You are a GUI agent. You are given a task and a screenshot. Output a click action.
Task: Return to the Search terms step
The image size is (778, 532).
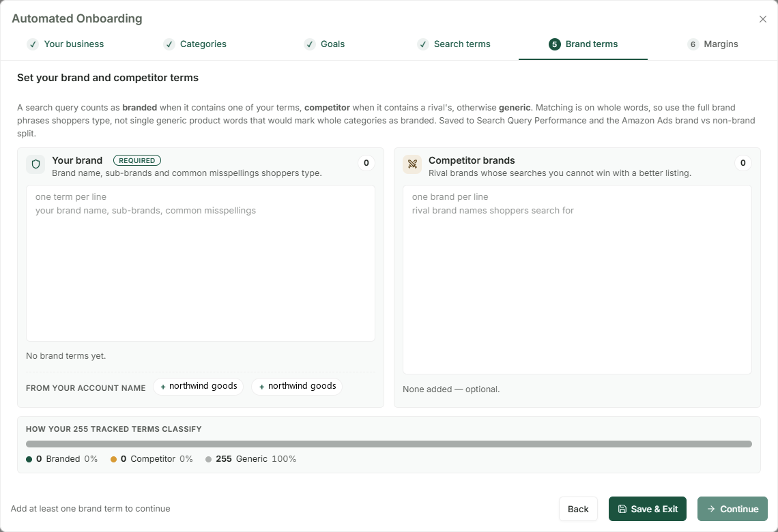[454, 44]
